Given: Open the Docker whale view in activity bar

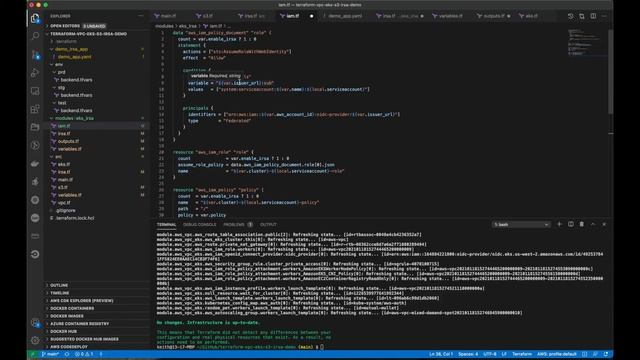Looking at the screenshot, I should point(35,163).
